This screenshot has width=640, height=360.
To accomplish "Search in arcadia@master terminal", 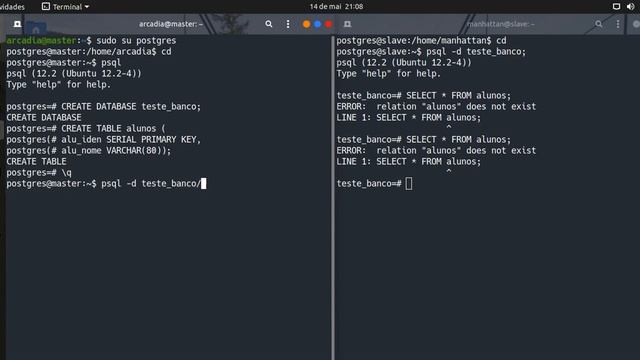I will click(x=269, y=24).
